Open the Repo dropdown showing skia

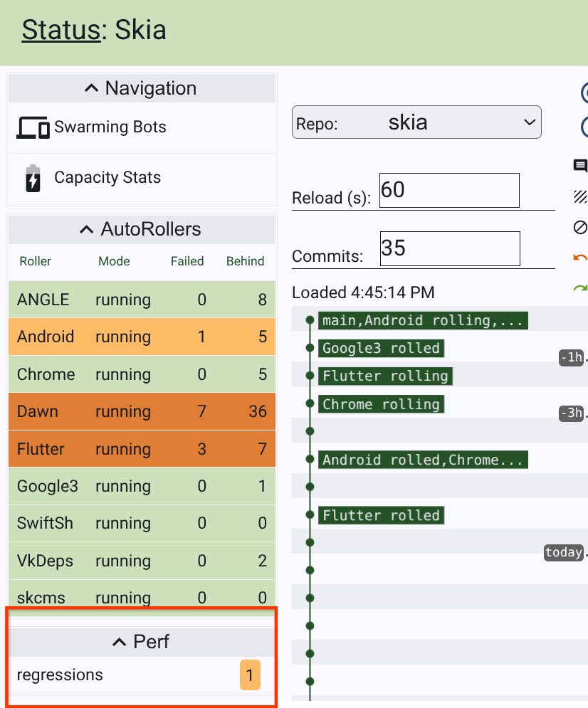click(416, 122)
